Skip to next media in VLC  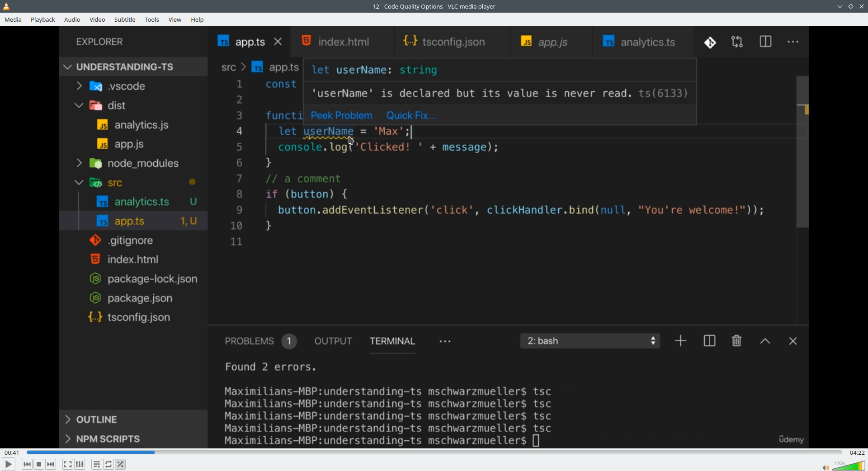point(51,464)
